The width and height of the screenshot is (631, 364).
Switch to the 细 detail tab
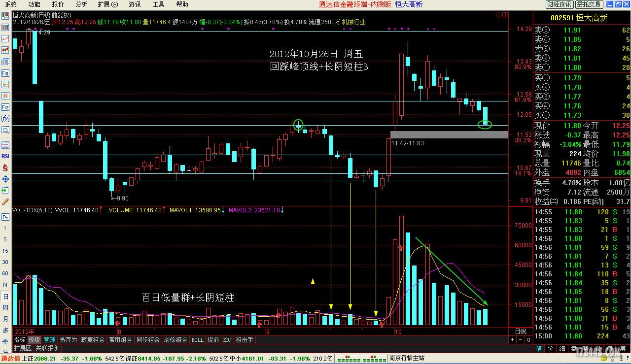pyautogui.click(x=562, y=348)
